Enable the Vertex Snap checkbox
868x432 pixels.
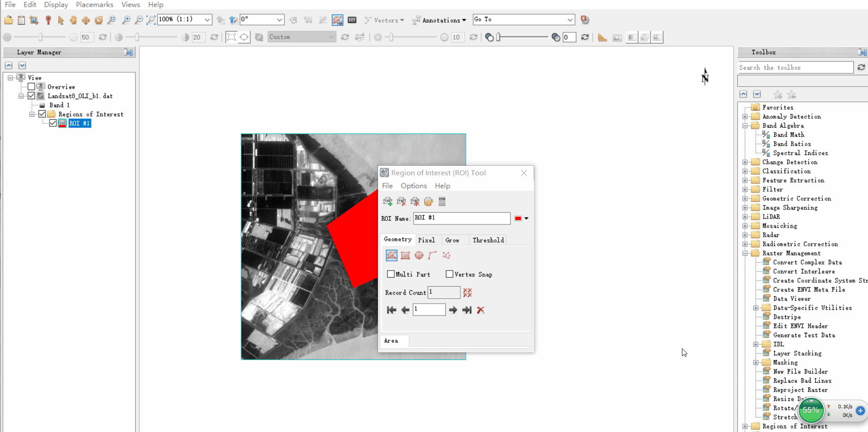pyautogui.click(x=449, y=274)
